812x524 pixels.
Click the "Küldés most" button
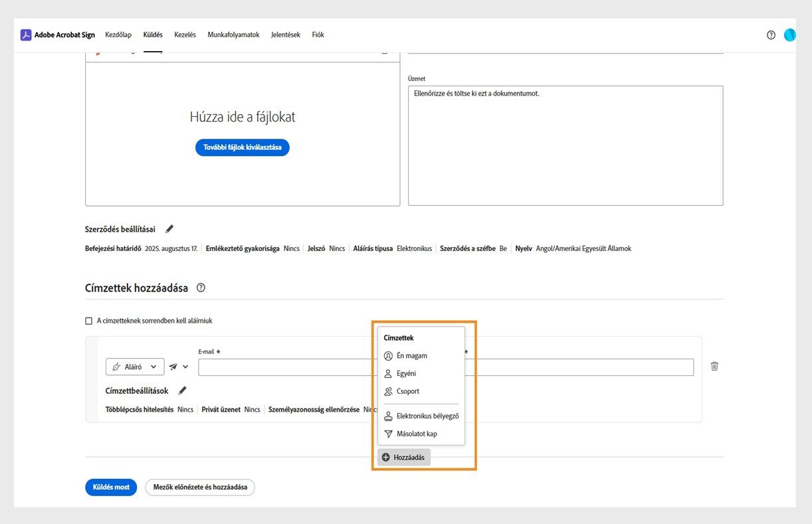(x=110, y=487)
